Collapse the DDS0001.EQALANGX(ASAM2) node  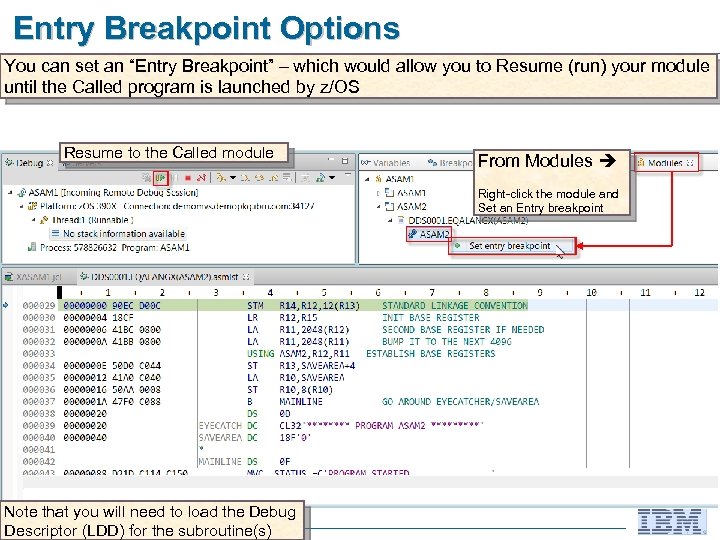coord(390,220)
